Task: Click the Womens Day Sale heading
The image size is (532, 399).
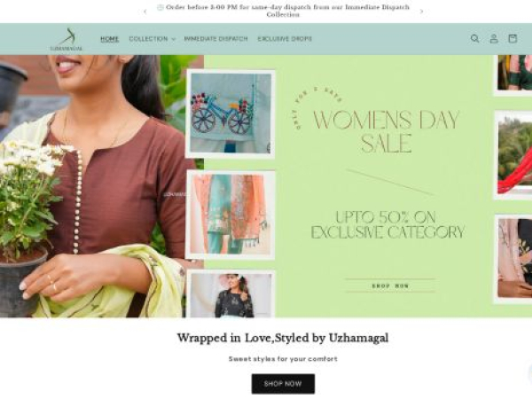Action: click(386, 131)
